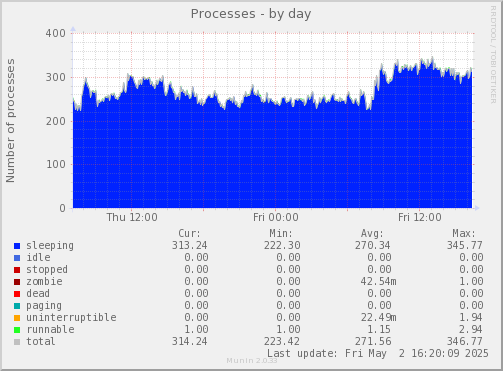Click the paging legend color swatch
503x371 pixels.
tap(17, 306)
